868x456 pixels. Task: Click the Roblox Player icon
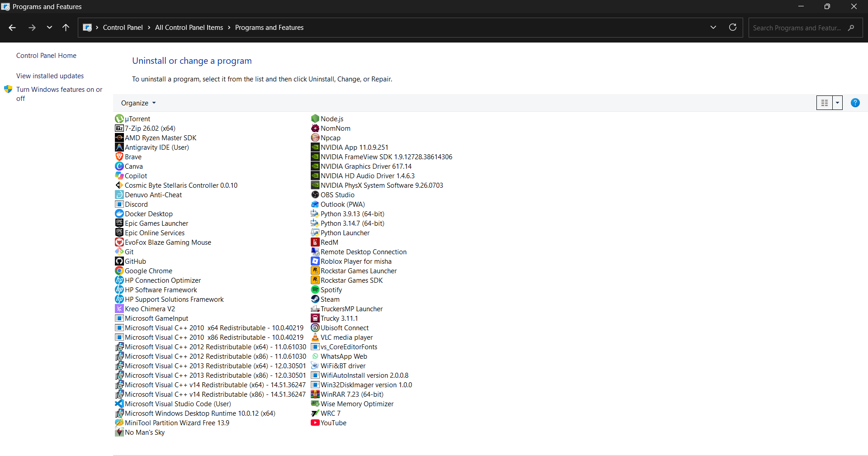(x=315, y=261)
